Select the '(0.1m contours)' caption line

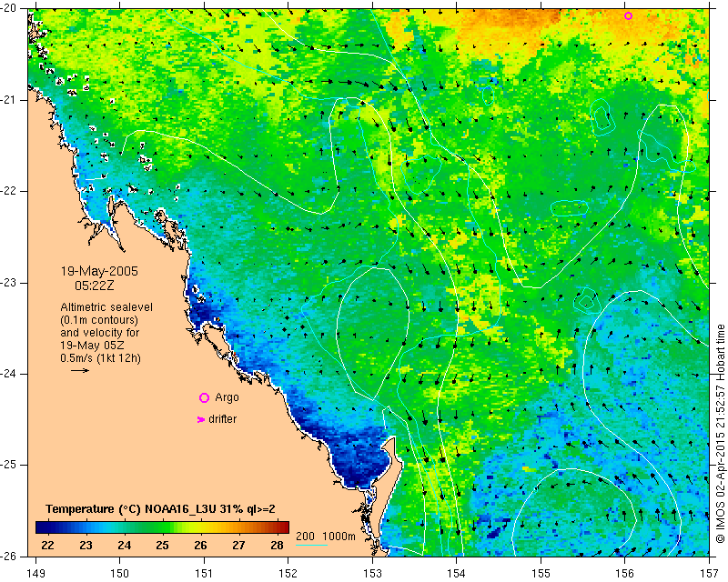(99, 320)
